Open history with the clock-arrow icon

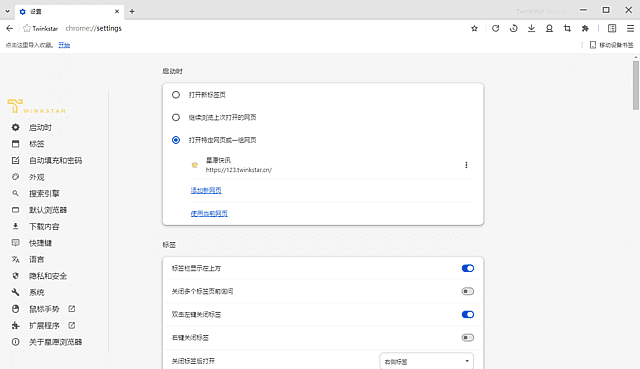pyautogui.click(x=513, y=28)
